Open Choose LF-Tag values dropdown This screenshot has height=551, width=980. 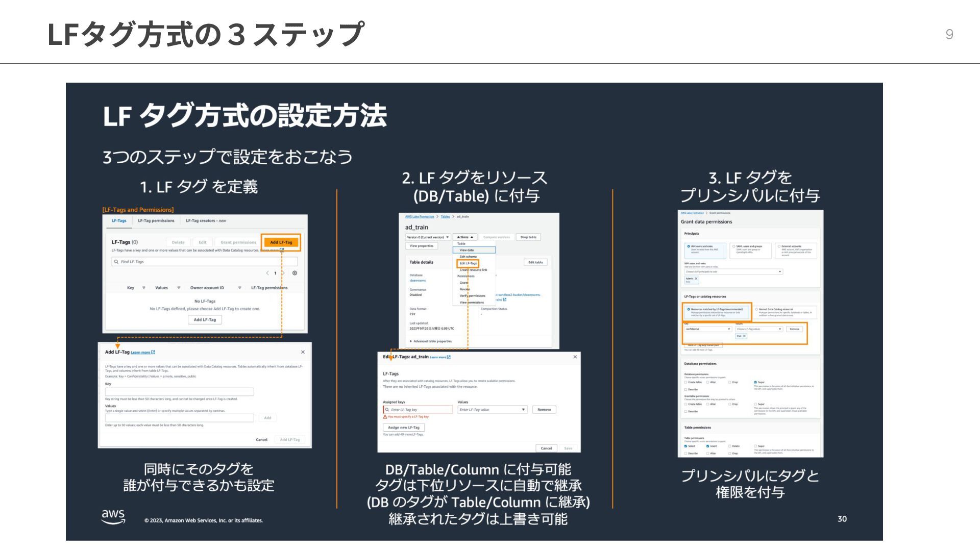click(x=759, y=329)
